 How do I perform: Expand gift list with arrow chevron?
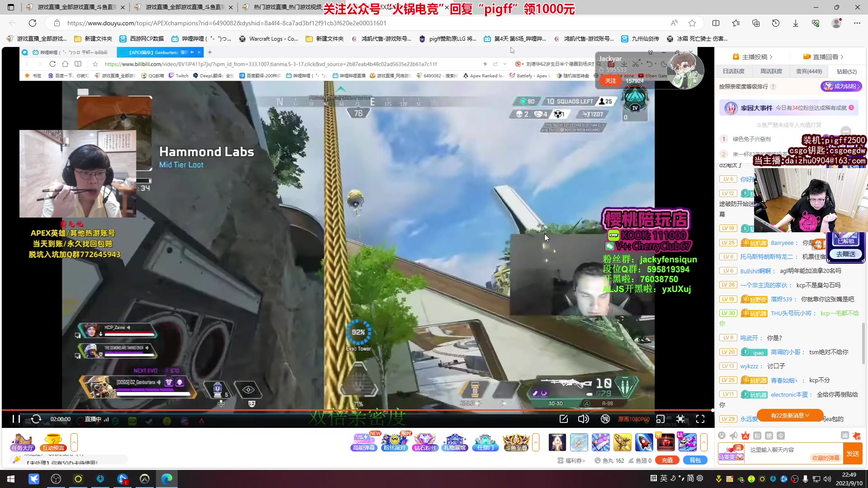coord(703,442)
